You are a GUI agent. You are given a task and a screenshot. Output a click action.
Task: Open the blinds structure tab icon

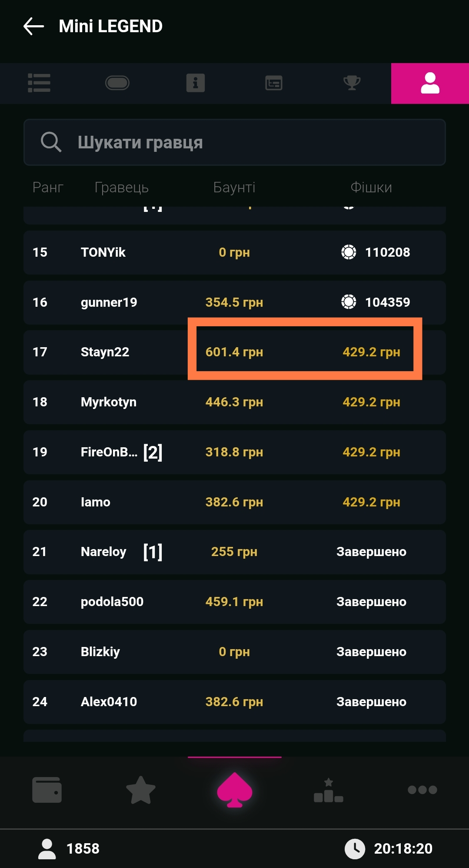point(274,83)
